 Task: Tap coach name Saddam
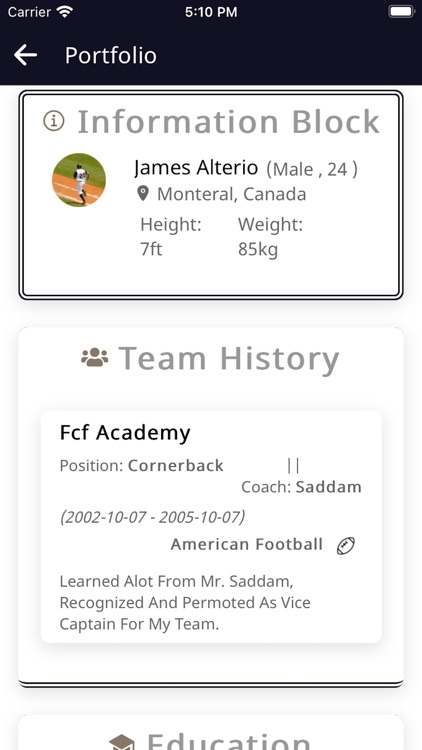point(329,487)
